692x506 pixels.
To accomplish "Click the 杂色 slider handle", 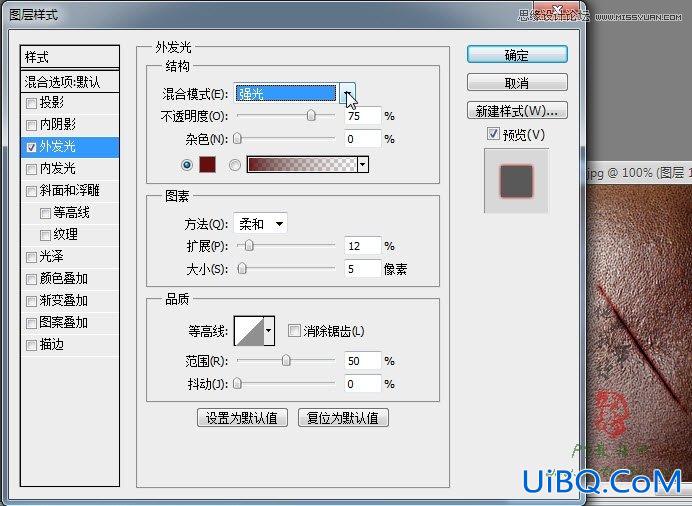I will pos(237,139).
